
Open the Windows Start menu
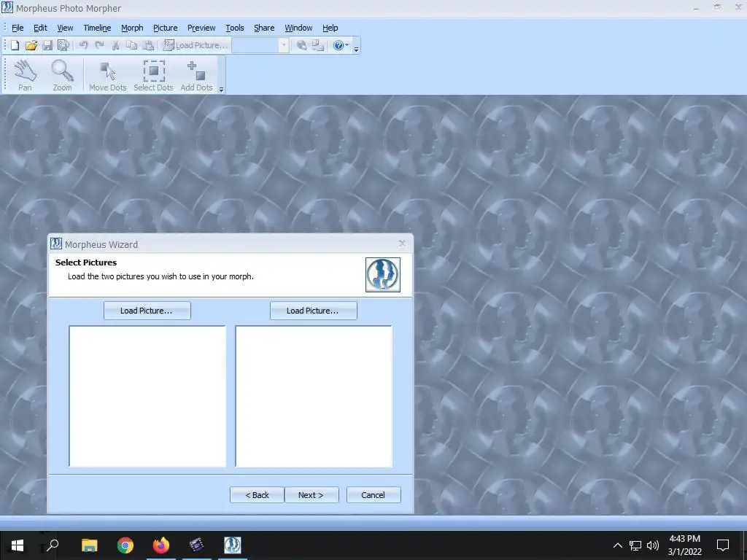[18, 545]
